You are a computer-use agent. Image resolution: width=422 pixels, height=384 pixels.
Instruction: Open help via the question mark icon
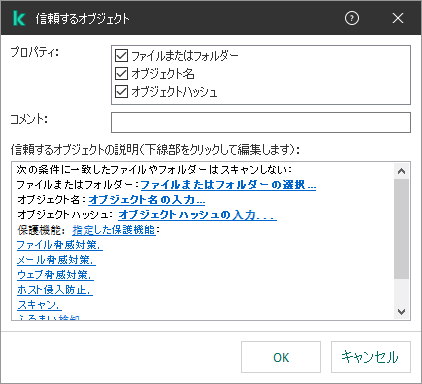pos(352,18)
